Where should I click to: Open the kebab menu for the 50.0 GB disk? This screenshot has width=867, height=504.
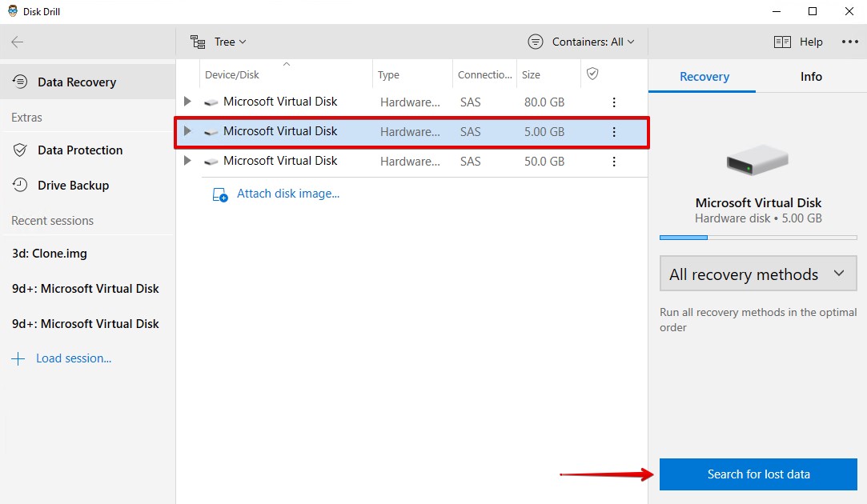click(x=614, y=162)
